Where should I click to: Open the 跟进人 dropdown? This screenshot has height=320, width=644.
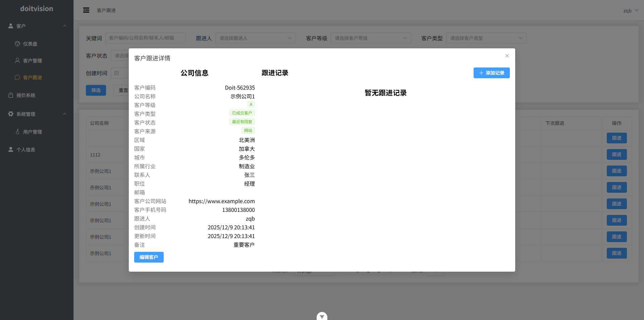[x=255, y=38]
